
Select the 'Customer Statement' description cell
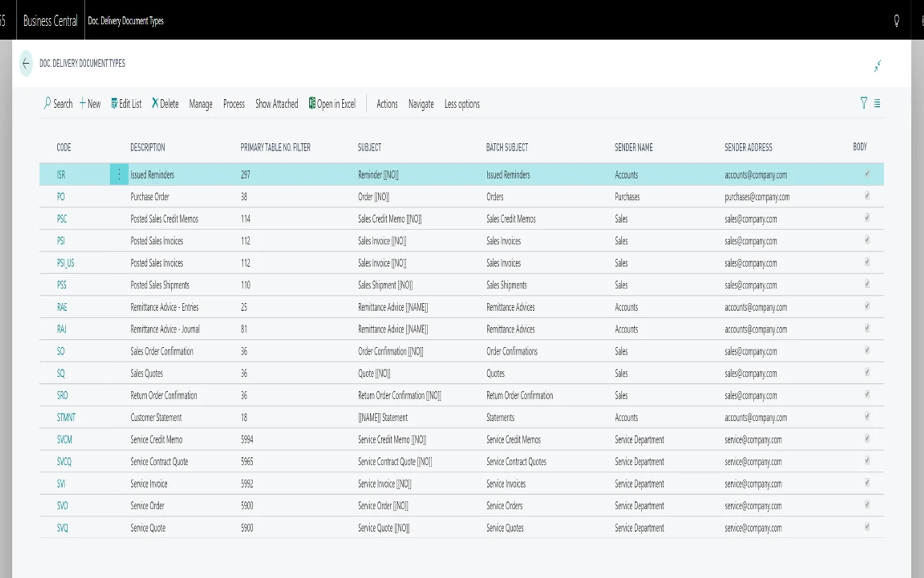[x=156, y=417]
